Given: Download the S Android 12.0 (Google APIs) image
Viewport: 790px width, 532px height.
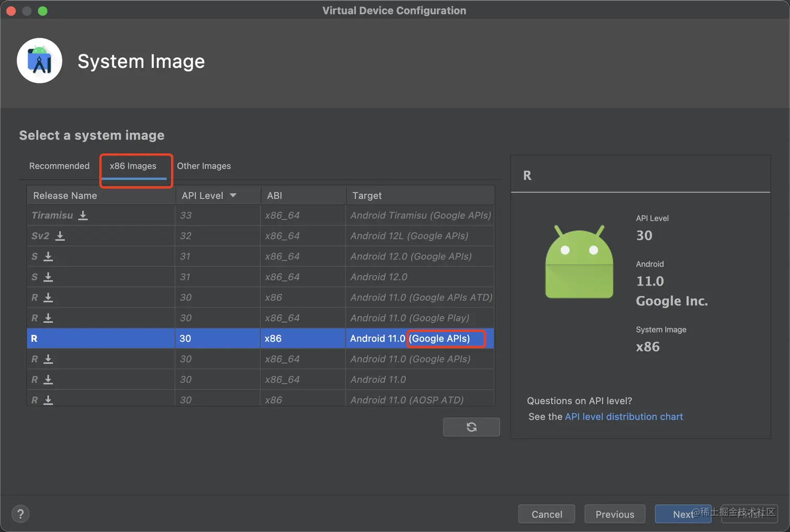Looking at the screenshot, I should (48, 256).
